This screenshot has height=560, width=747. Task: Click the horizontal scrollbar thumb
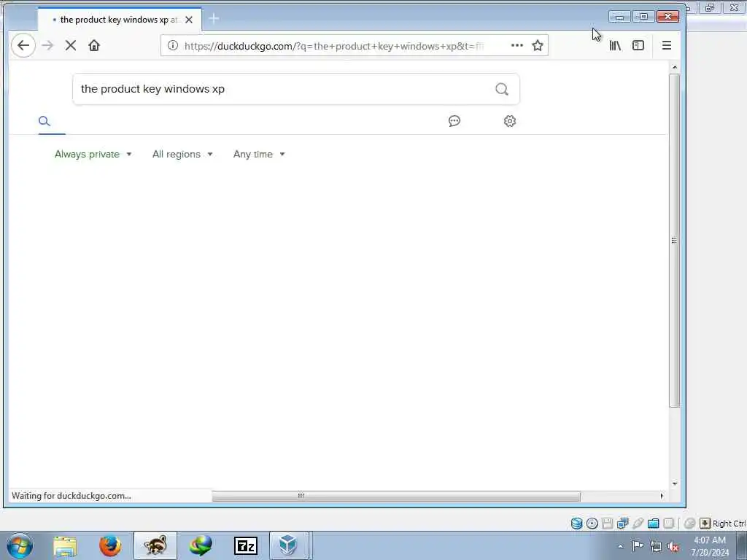point(396,496)
